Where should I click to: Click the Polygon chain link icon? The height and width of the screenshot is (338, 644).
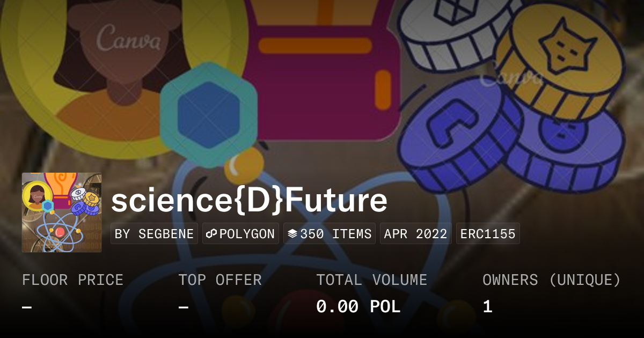211,234
